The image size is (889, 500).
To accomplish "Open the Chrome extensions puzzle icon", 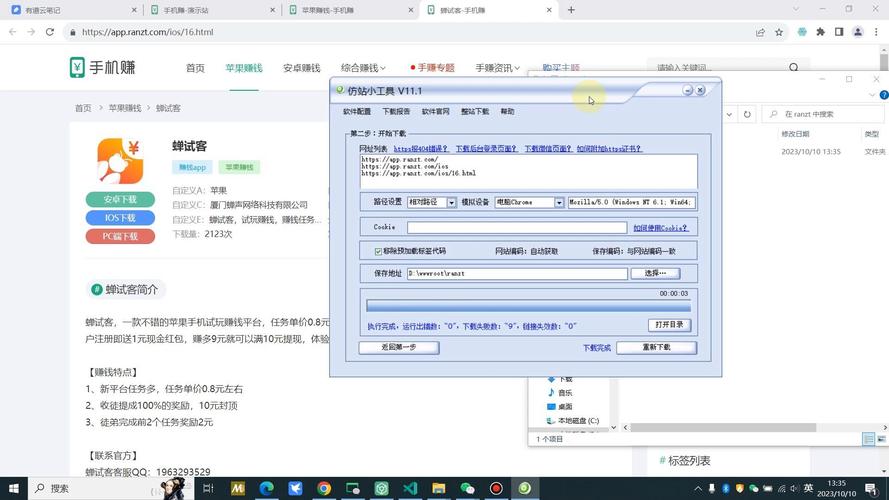I will [x=821, y=32].
